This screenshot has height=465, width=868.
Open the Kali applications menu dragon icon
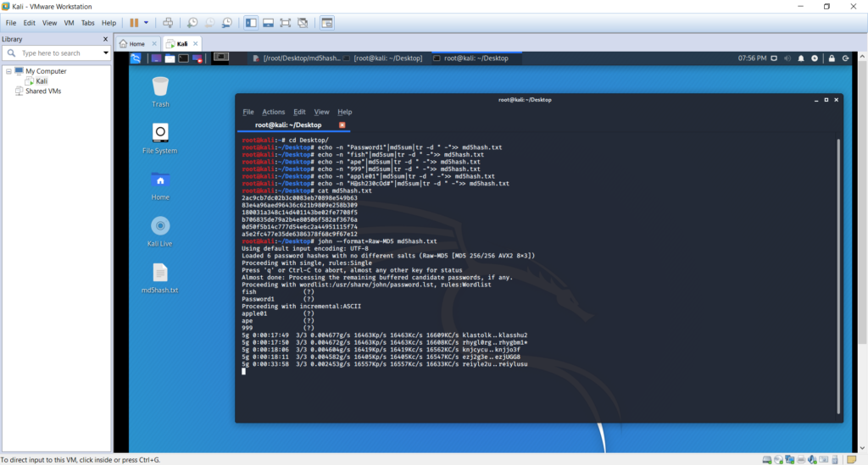[136, 58]
